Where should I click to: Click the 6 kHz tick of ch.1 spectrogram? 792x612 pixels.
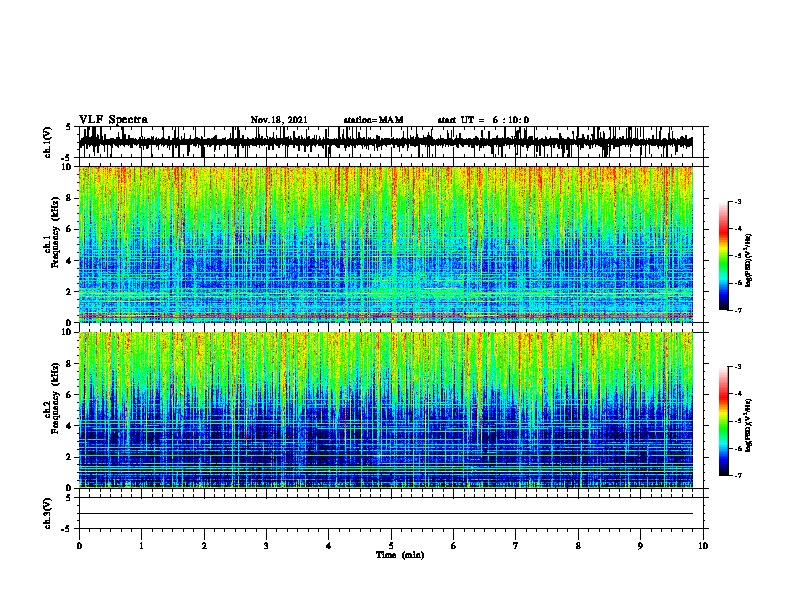70,229
